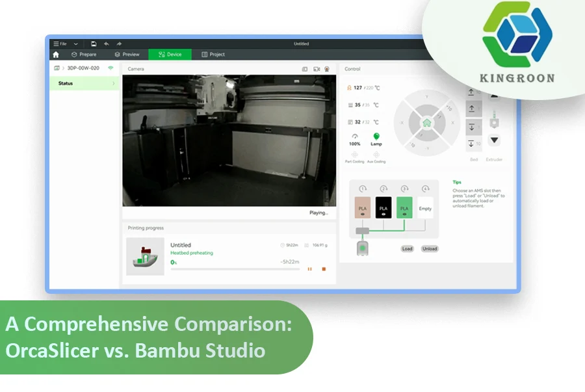Open the Status sidebar item

coord(84,83)
